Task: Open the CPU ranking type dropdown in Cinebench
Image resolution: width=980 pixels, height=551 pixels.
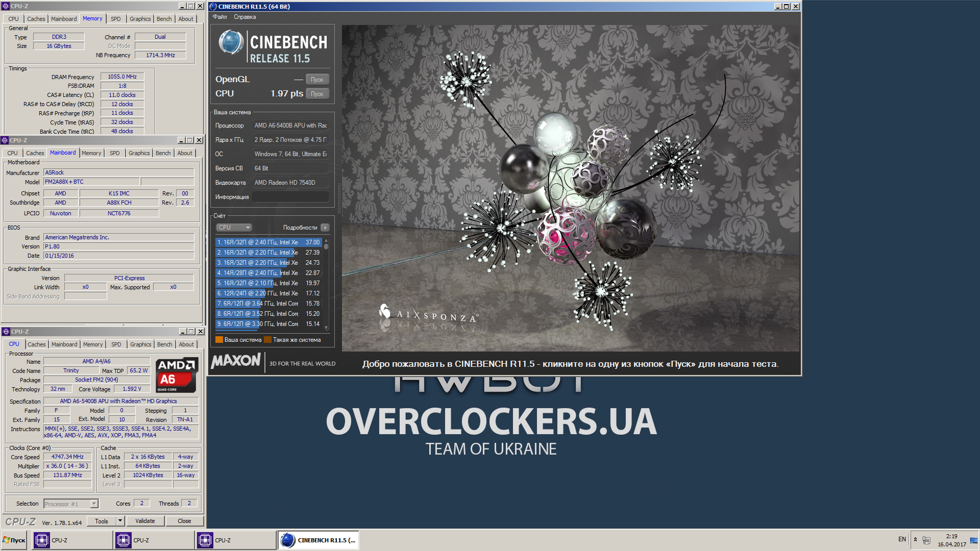Action: pos(234,228)
